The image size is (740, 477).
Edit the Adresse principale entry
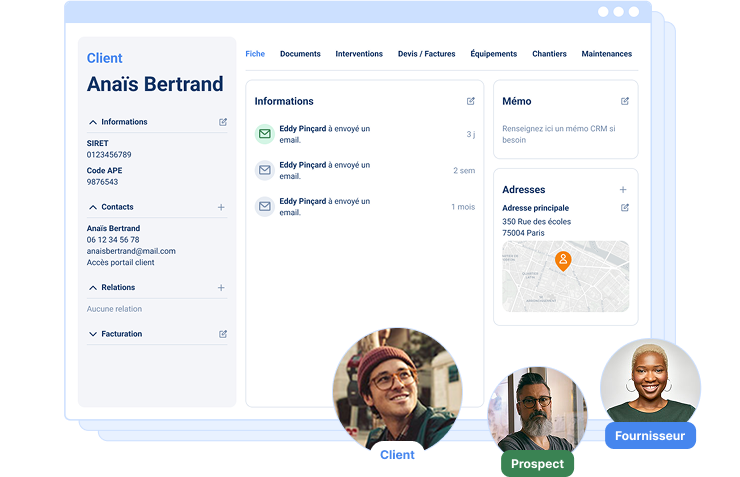coord(625,208)
